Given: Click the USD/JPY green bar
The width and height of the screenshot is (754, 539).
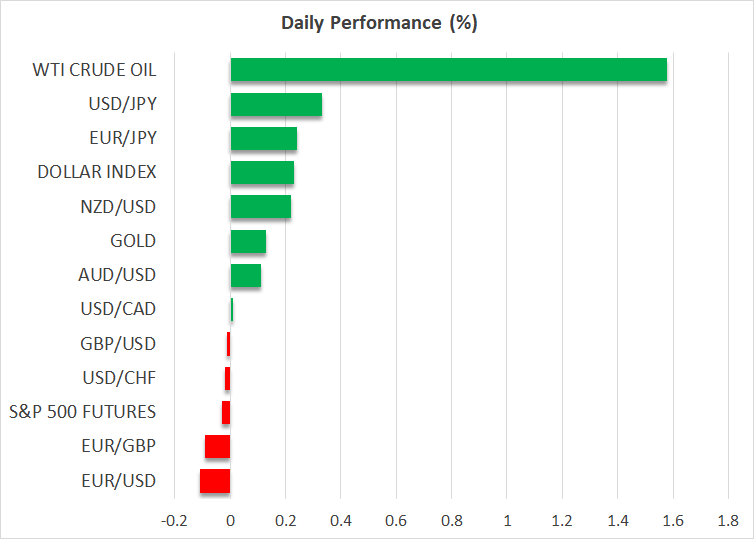Looking at the screenshot, I should click(x=276, y=104).
